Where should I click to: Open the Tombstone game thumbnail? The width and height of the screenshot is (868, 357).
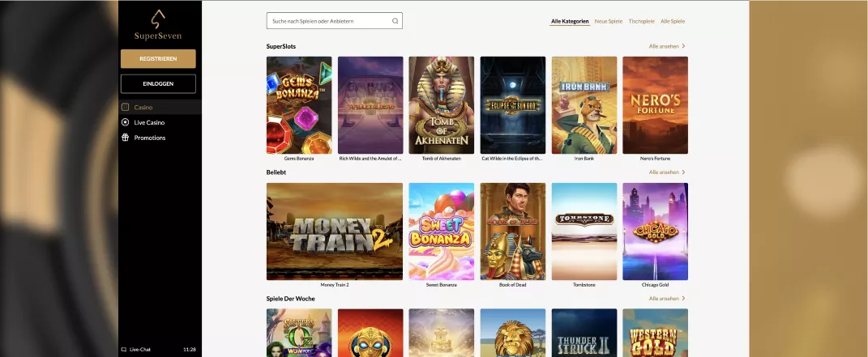(x=584, y=232)
